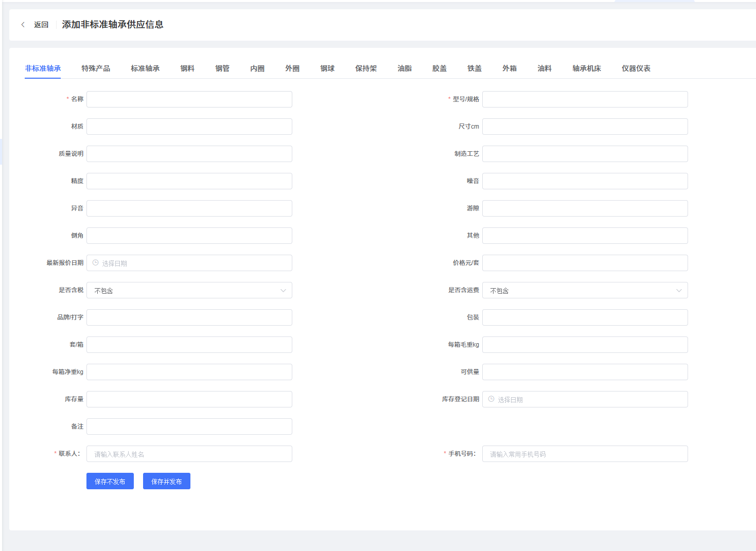Expand the 是否含税 dropdown arrow
Viewport: 756px width, 551px height.
283,291
